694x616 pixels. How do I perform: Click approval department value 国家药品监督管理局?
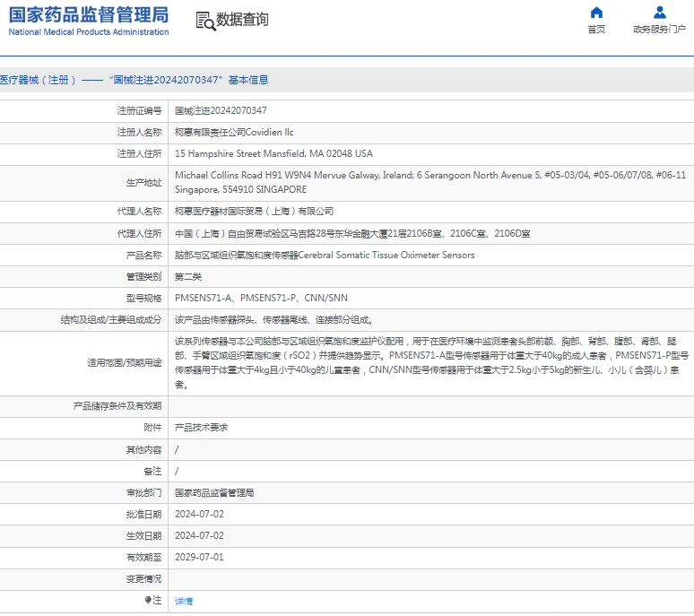(214, 493)
